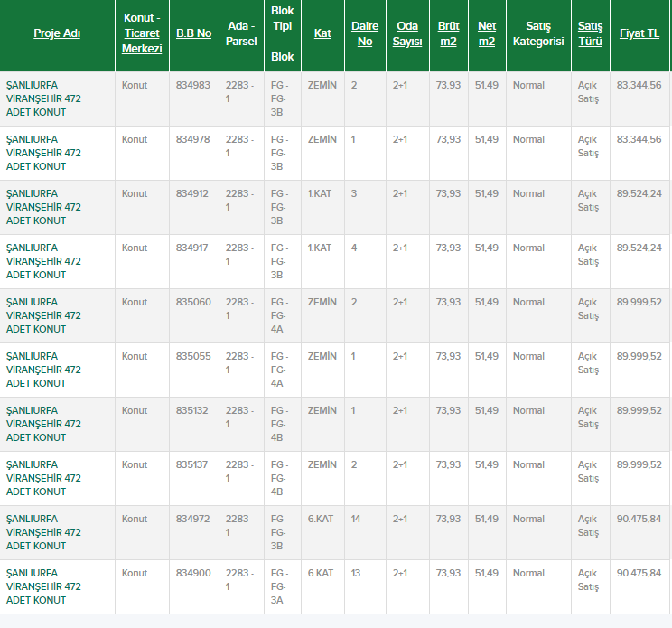Click B.B No 834972 cell
The width and height of the screenshot is (672, 628).
(x=192, y=519)
